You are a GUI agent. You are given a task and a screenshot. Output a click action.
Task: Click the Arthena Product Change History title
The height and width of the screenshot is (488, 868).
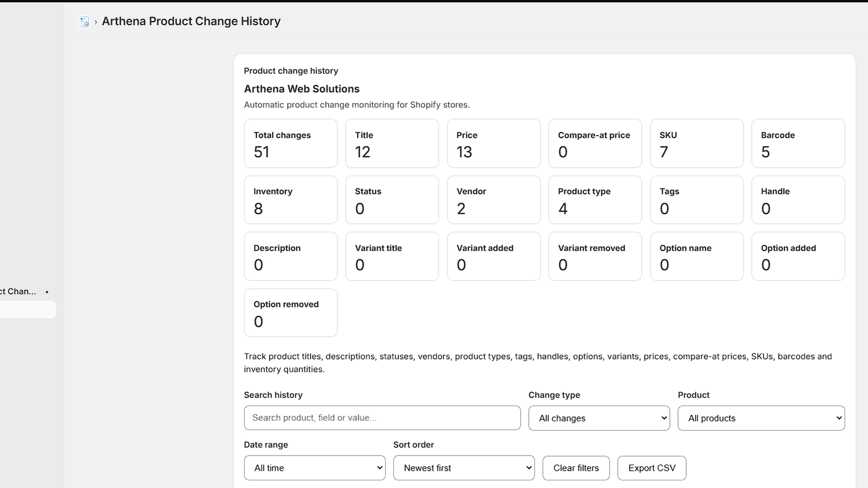click(191, 21)
